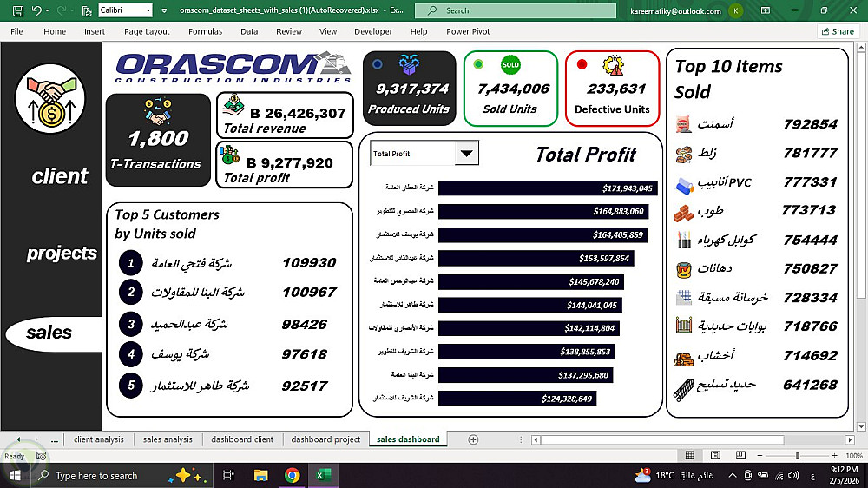This screenshot has height=488, width=868.
Task: Click the iron gates icon next to 718766
Action: click(x=684, y=325)
